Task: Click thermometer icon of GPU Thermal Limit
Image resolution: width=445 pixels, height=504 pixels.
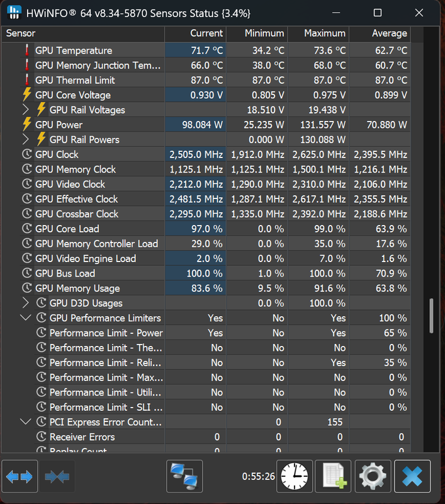Action: point(27,80)
